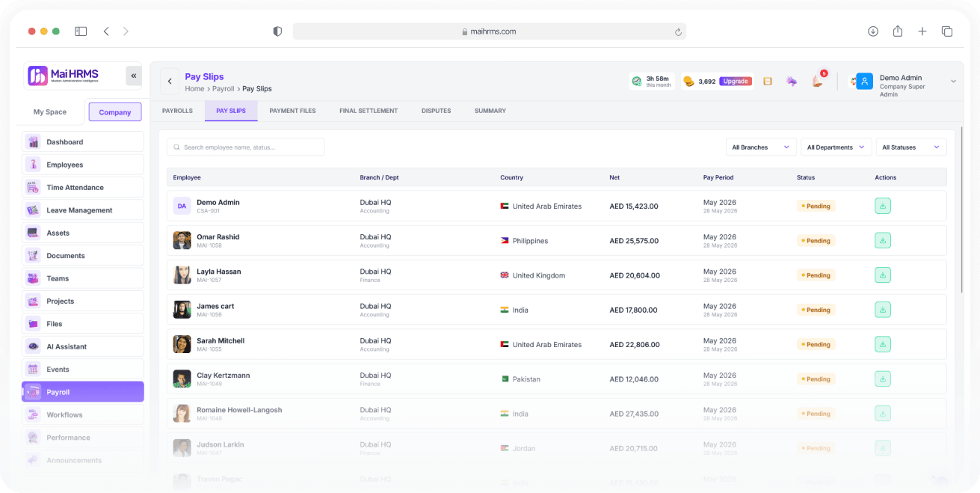Switch to the Payrolls tab
The height and width of the screenshot is (493, 980).
tap(177, 111)
